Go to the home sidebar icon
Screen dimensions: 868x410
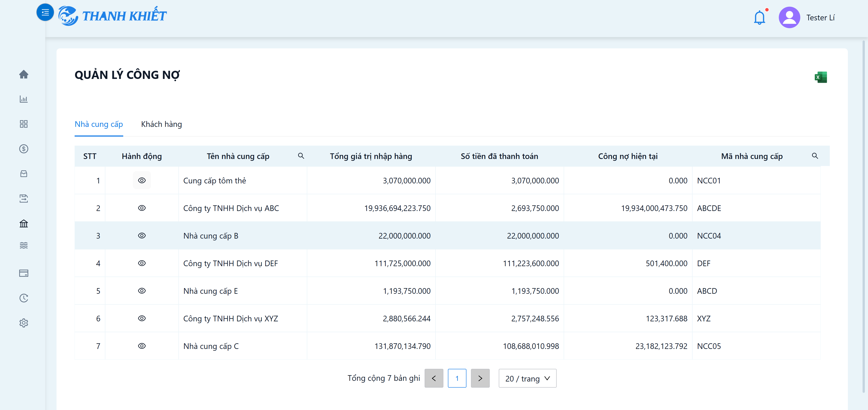(x=24, y=74)
